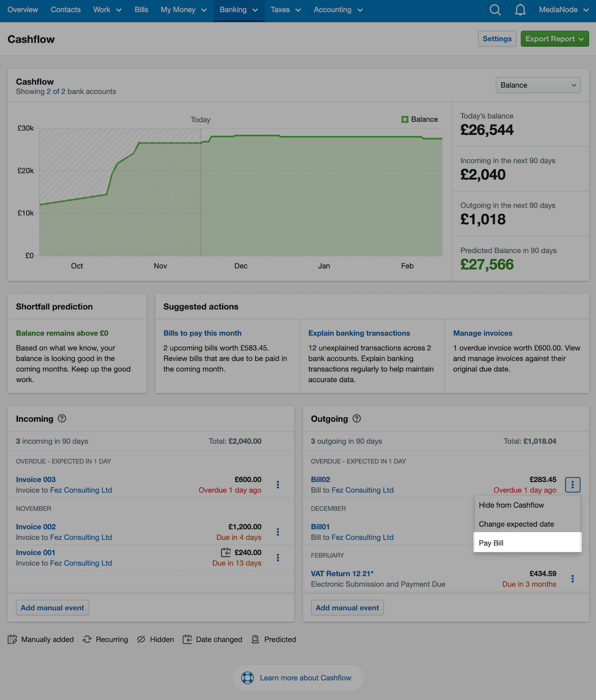The image size is (596, 700).
Task: Expand the Export Report dropdown
Action: pos(555,39)
